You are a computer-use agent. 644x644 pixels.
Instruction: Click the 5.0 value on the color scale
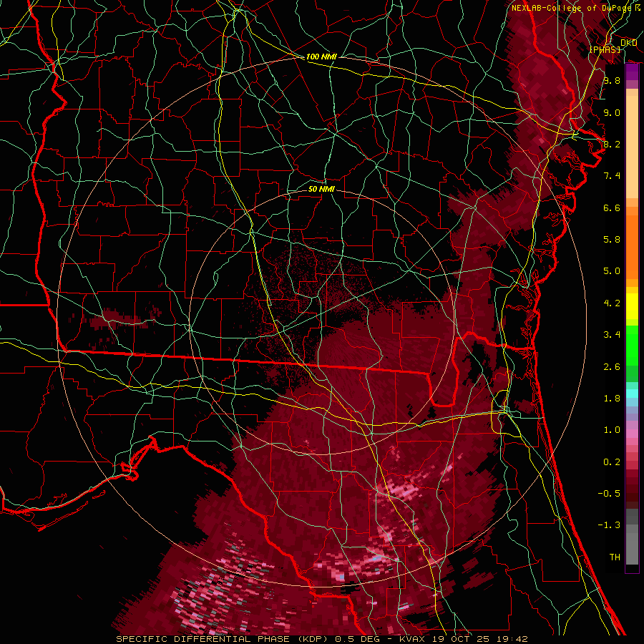click(612, 271)
